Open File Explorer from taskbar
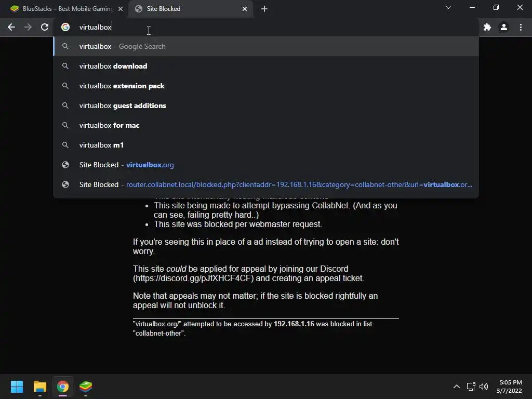This screenshot has width=532, height=399. (39, 387)
